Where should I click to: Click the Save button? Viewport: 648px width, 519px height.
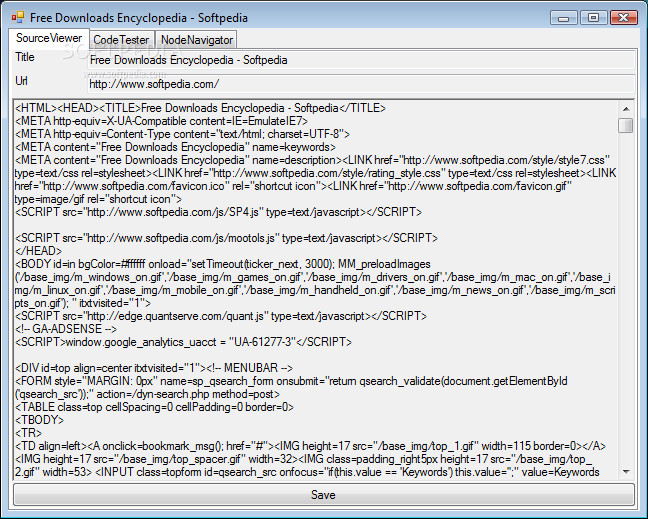pyautogui.click(x=324, y=495)
